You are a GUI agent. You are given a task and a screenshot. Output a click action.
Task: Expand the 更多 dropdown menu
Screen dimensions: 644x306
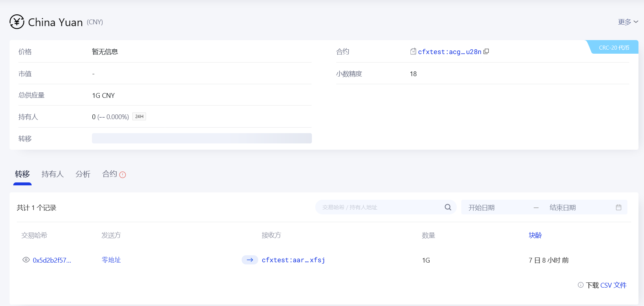pos(628,22)
